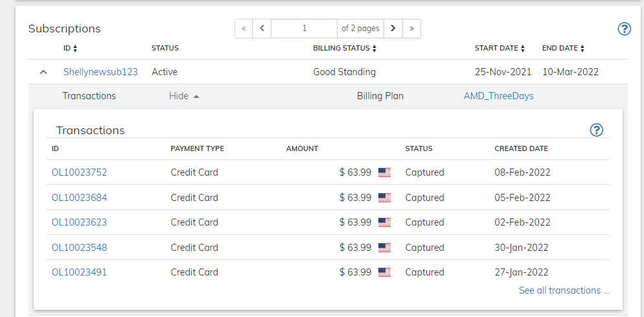
Task: Click the Subscriptions section heading
Action: pos(65,29)
